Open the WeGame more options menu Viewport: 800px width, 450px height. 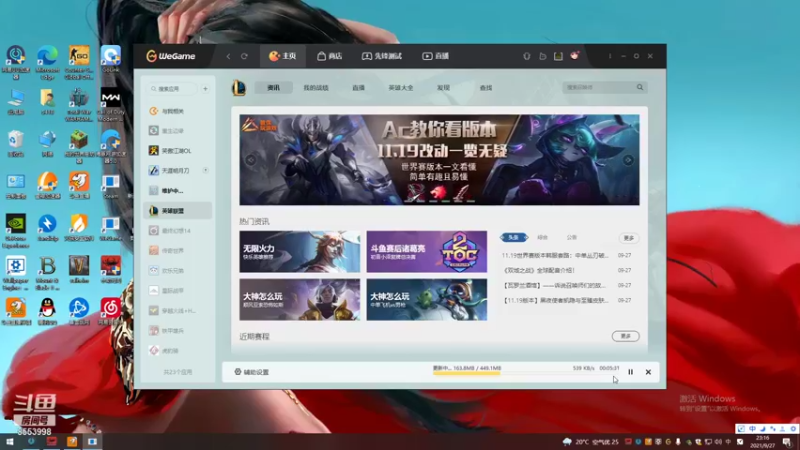610,56
